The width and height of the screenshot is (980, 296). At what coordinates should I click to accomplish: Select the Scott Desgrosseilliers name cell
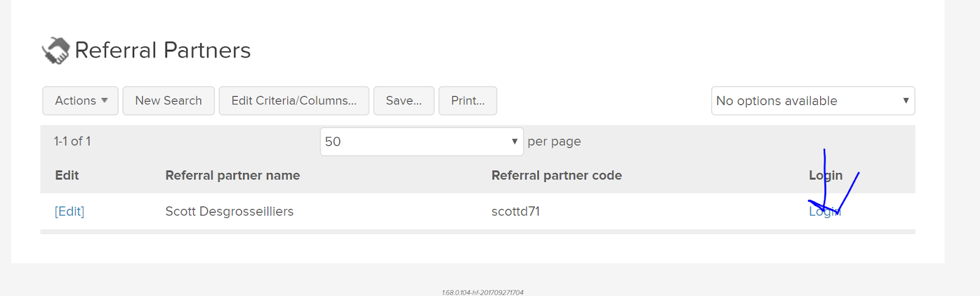click(x=230, y=211)
